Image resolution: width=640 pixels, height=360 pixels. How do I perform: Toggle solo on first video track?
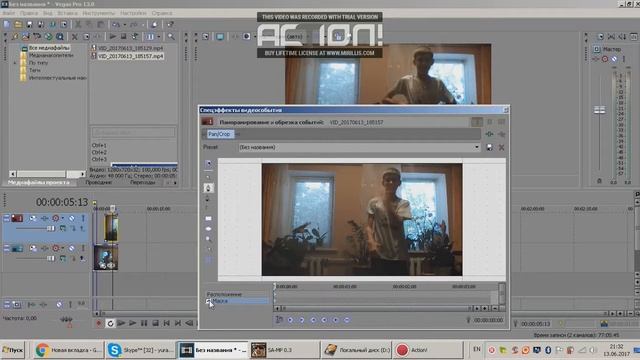(x=83, y=218)
